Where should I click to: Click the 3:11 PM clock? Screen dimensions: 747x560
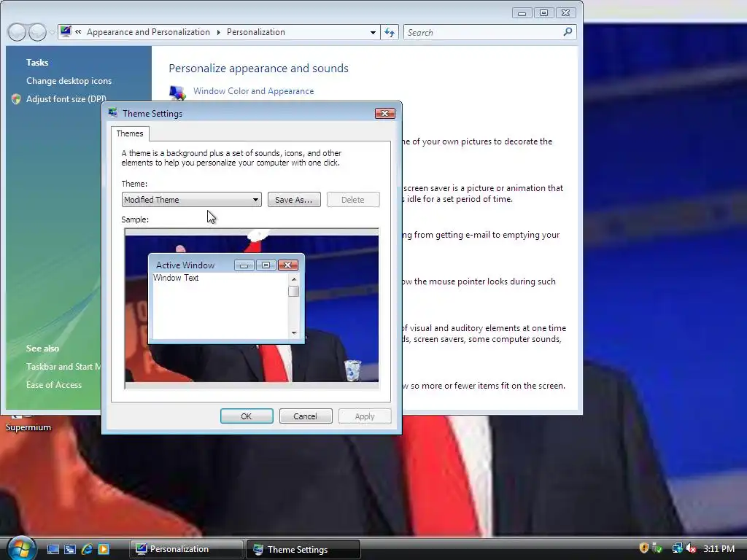[x=719, y=548]
